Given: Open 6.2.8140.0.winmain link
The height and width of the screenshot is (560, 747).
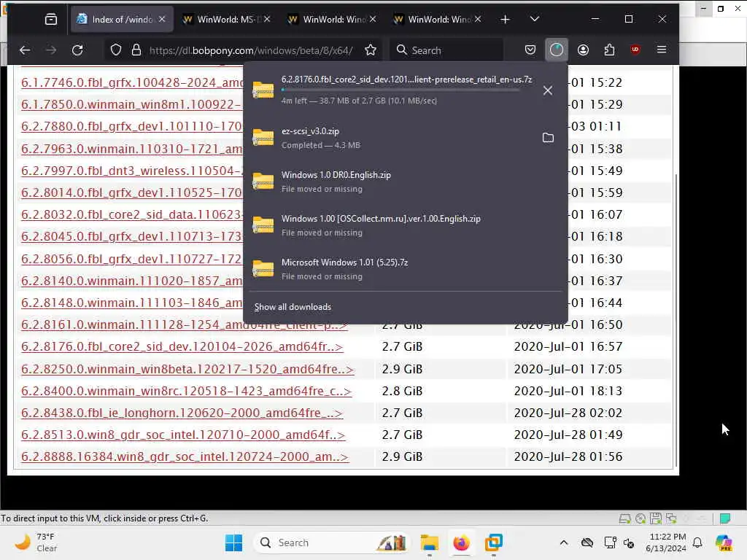Looking at the screenshot, I should tap(132, 281).
